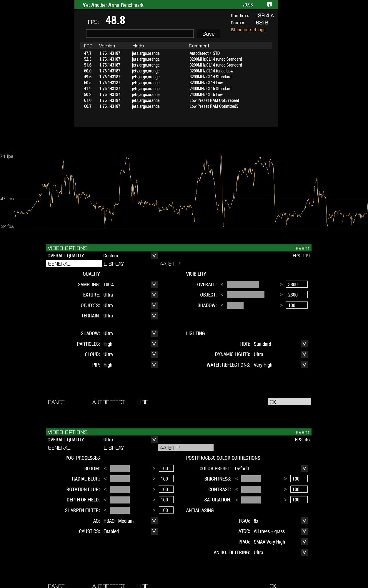
Task: Open the Objects quality dropdown
Action: coord(154,305)
